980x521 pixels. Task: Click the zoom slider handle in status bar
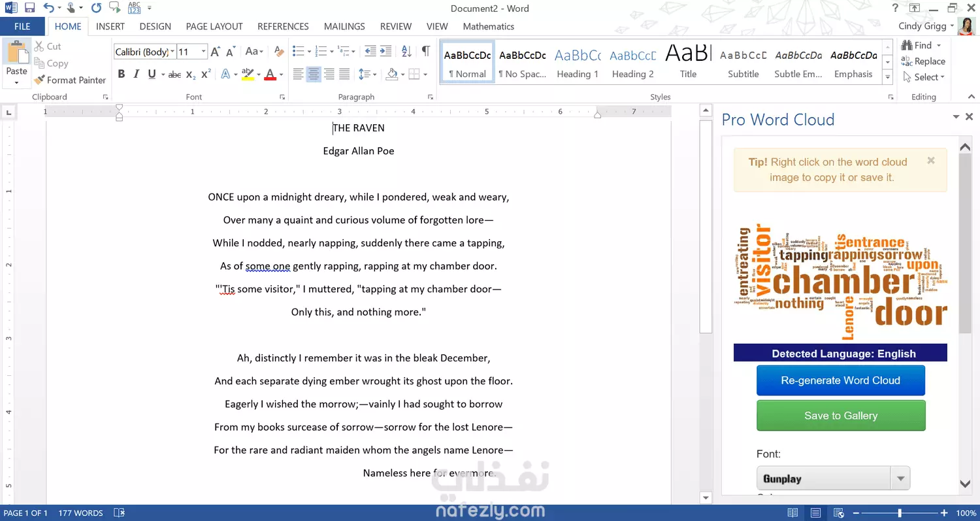click(900, 513)
